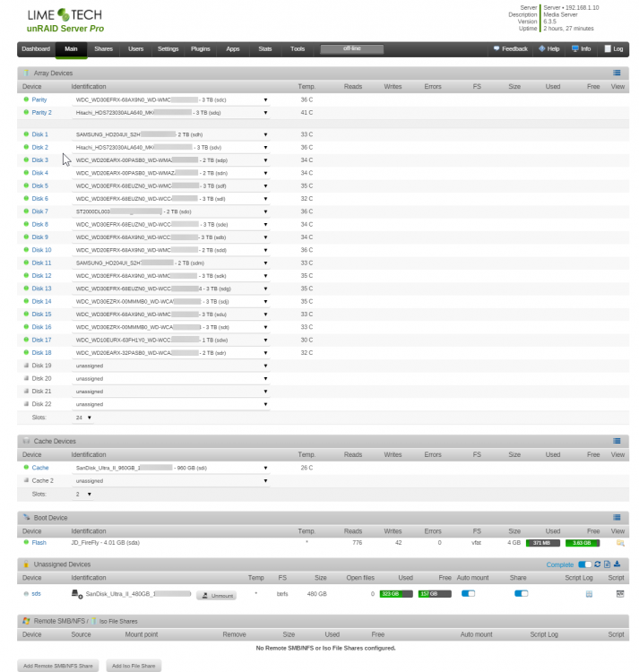Viewport: 639px width, 672px height.
Task: Click the Unmount button for sds
Action: pyautogui.click(x=216, y=596)
